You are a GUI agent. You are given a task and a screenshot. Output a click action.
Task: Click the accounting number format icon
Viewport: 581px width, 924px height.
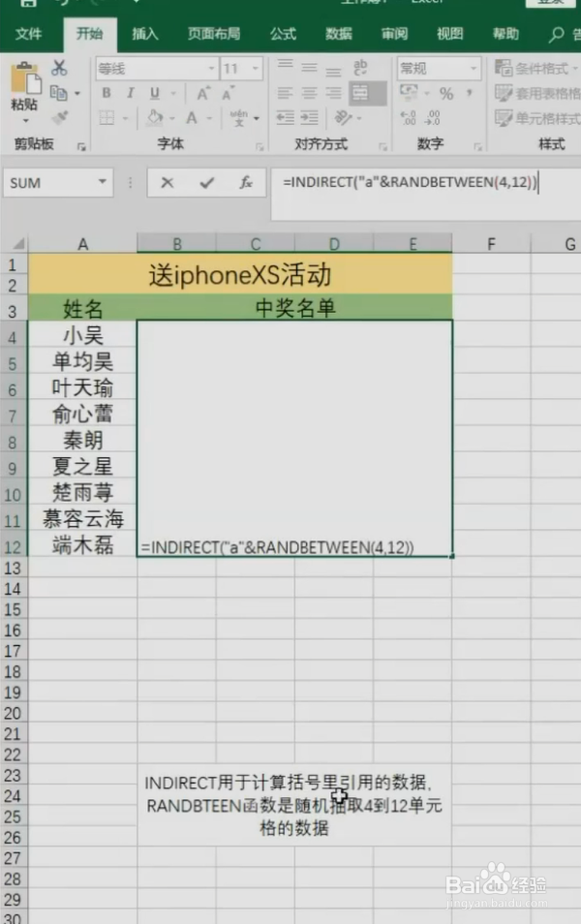[x=409, y=92]
